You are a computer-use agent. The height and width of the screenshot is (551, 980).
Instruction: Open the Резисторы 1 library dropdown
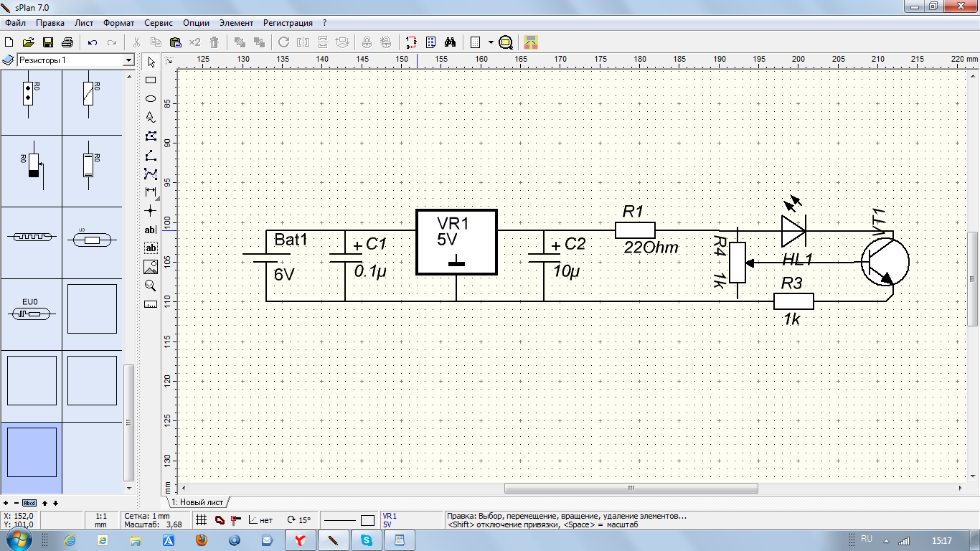click(x=128, y=60)
